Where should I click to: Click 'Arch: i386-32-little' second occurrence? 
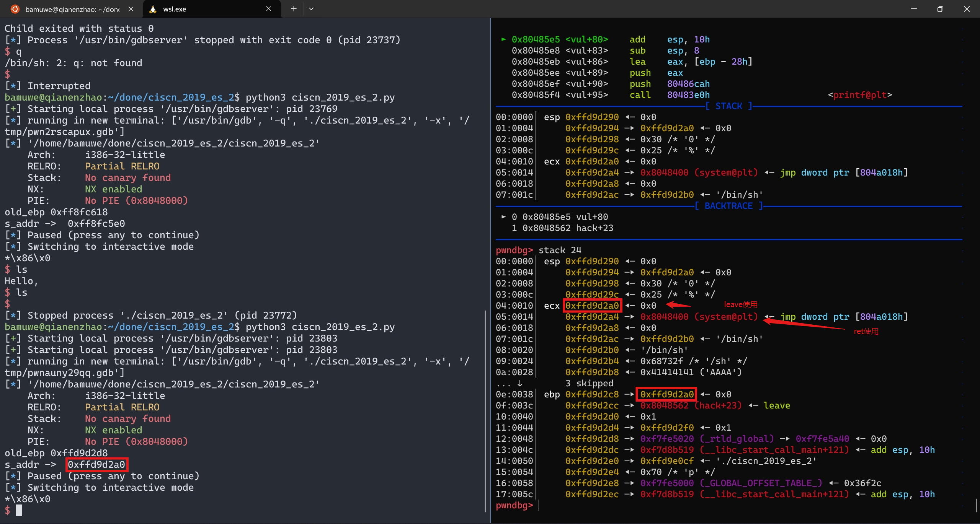click(x=96, y=395)
